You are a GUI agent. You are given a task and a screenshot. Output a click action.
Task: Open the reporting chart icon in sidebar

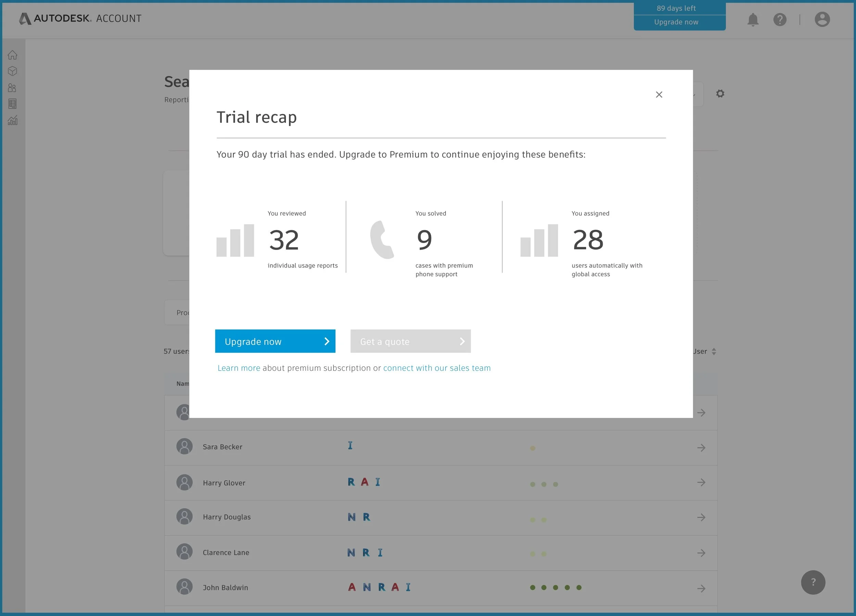pos(12,121)
